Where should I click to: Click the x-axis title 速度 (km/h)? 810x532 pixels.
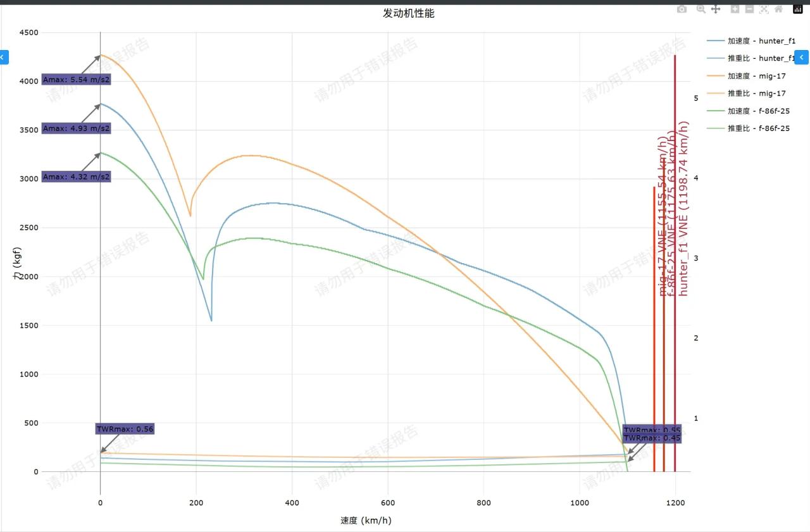coord(366,521)
